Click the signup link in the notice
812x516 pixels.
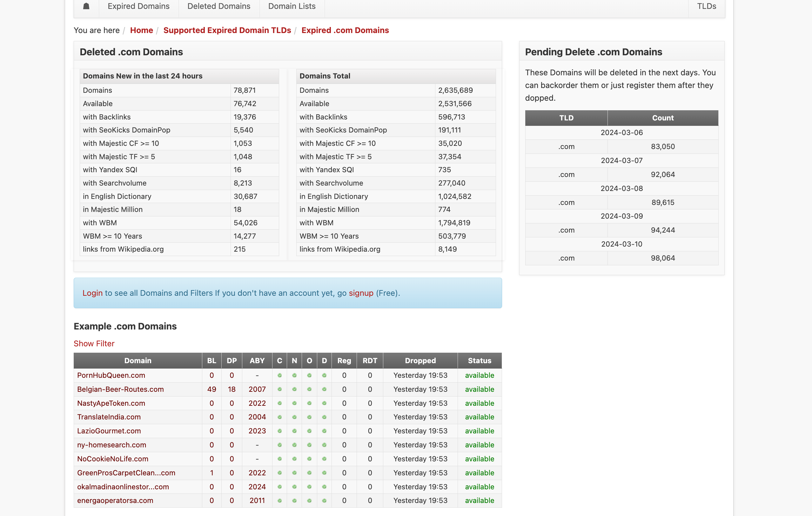361,293
